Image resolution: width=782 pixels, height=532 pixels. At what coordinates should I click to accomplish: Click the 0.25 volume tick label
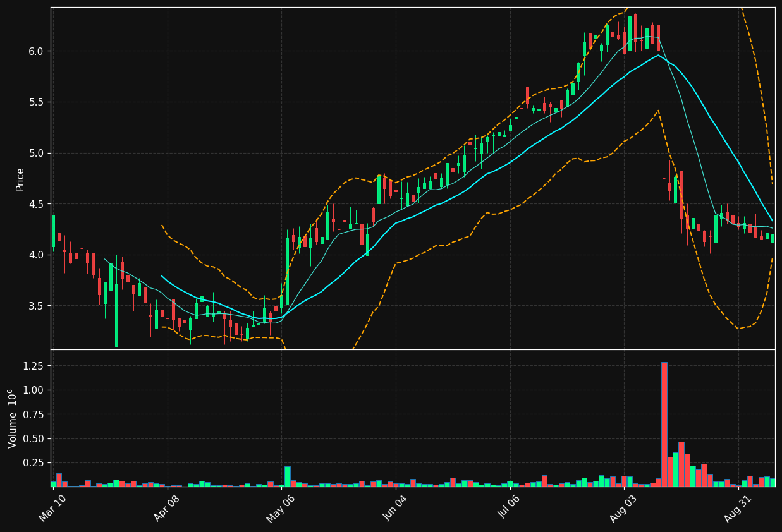tap(35, 462)
